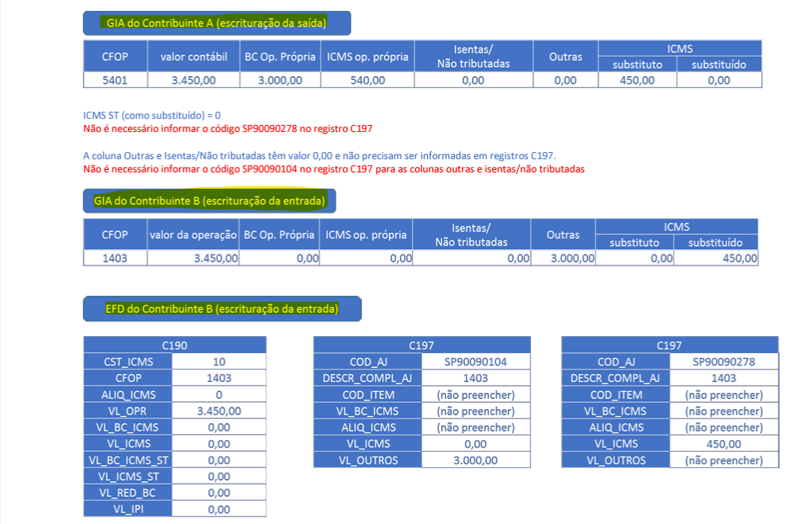Click the VL_OPR label in C190
Viewport: 812px width, 524px height.
coord(128,411)
